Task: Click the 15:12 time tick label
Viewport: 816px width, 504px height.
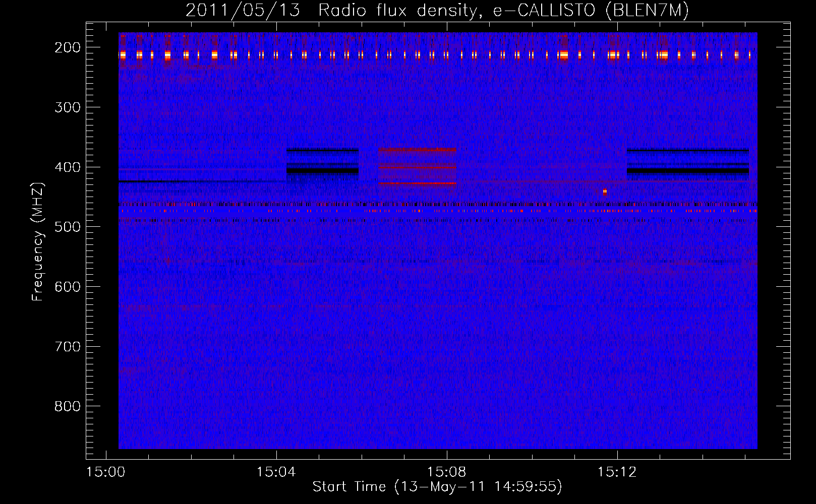Action: point(617,472)
